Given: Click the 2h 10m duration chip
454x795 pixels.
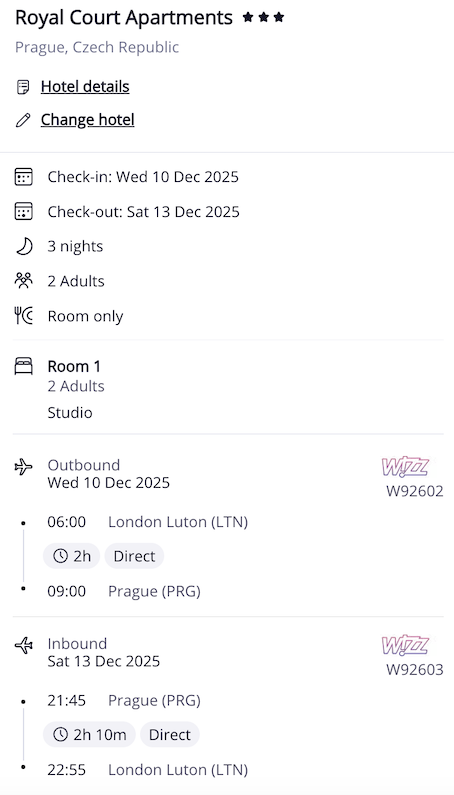Looking at the screenshot, I should pyautogui.click(x=89, y=735).
